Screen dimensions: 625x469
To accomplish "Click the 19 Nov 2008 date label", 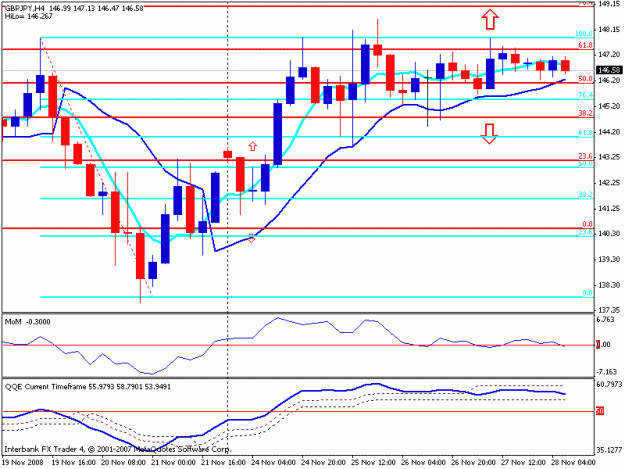I will point(22,463).
